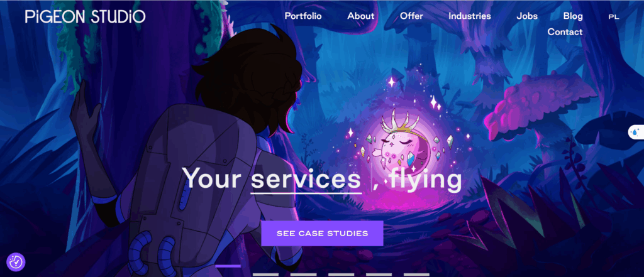This screenshot has height=277, width=644.
Task: Go to the About page
Action: (360, 16)
